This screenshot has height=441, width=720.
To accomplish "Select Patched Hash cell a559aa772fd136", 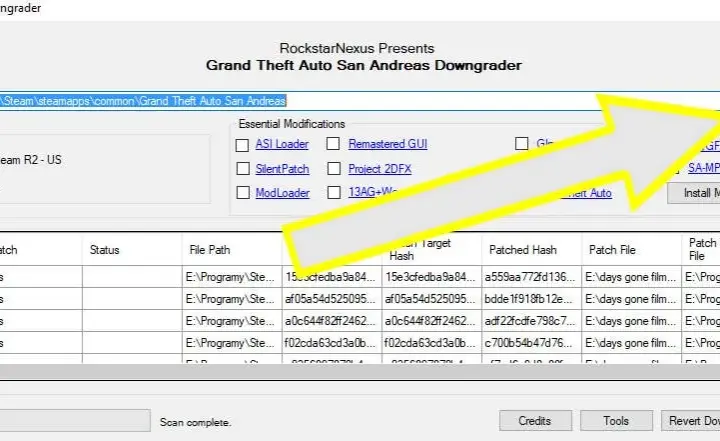I will 532,277.
